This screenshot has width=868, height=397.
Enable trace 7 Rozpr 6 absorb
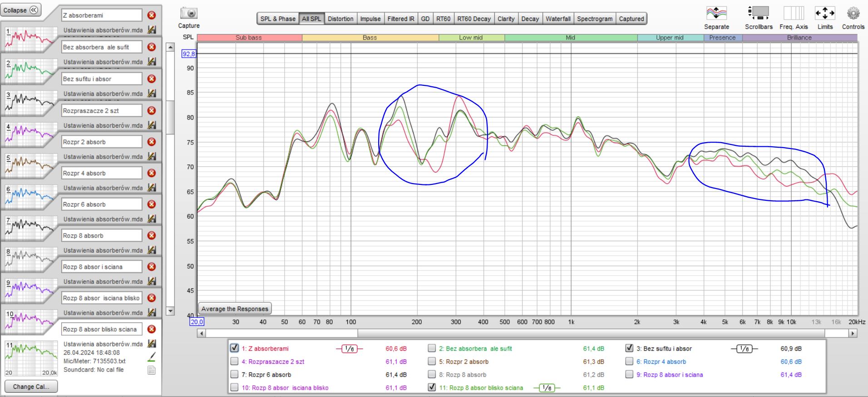[234, 374]
